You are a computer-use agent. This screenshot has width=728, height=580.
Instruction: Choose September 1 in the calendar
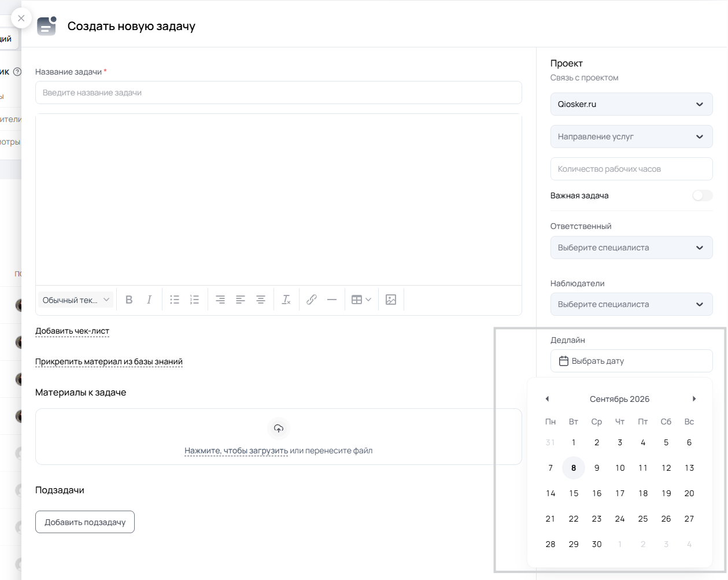pos(574,442)
